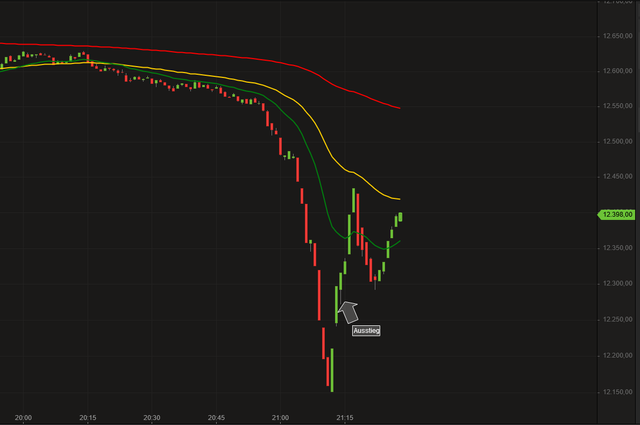
Task: Click the 21:00 time axis label
Action: click(x=280, y=418)
